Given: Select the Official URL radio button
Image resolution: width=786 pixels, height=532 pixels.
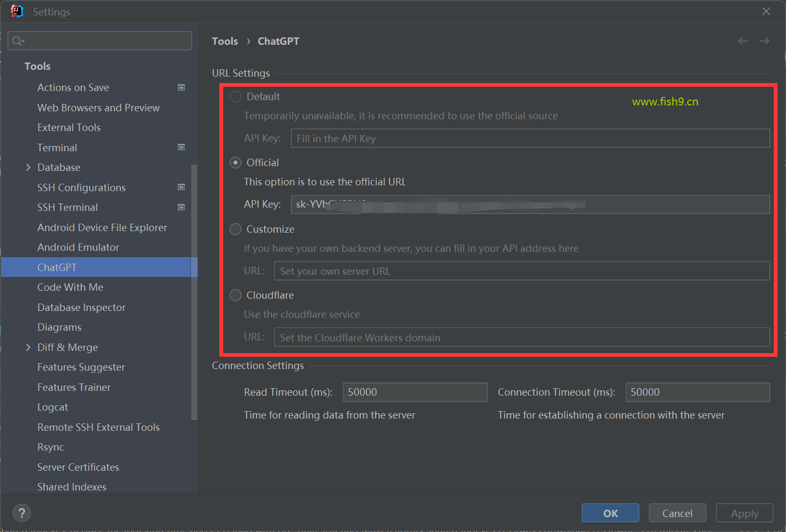Looking at the screenshot, I should tap(235, 162).
